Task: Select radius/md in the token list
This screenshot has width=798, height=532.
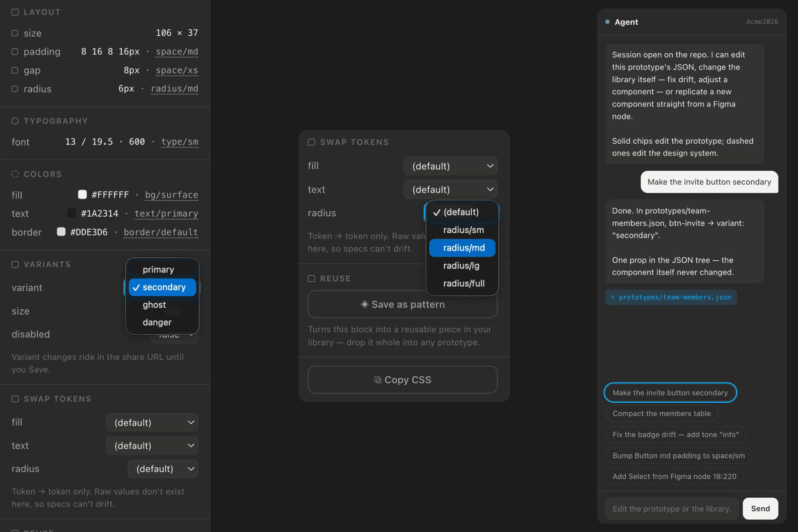Action: [462, 248]
